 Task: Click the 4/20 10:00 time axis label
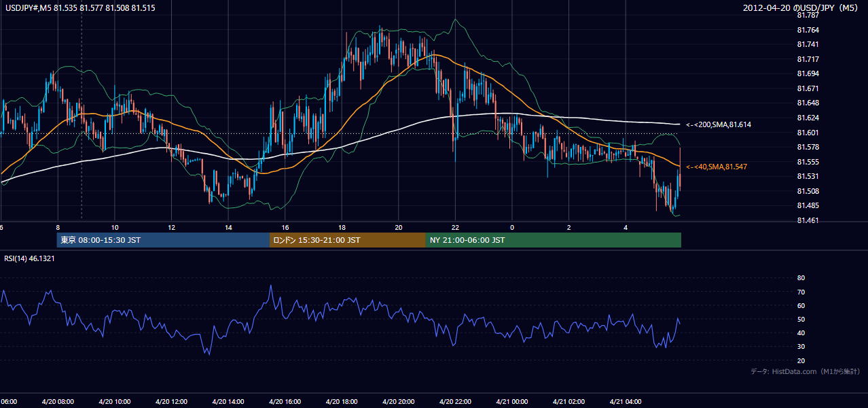tap(114, 402)
